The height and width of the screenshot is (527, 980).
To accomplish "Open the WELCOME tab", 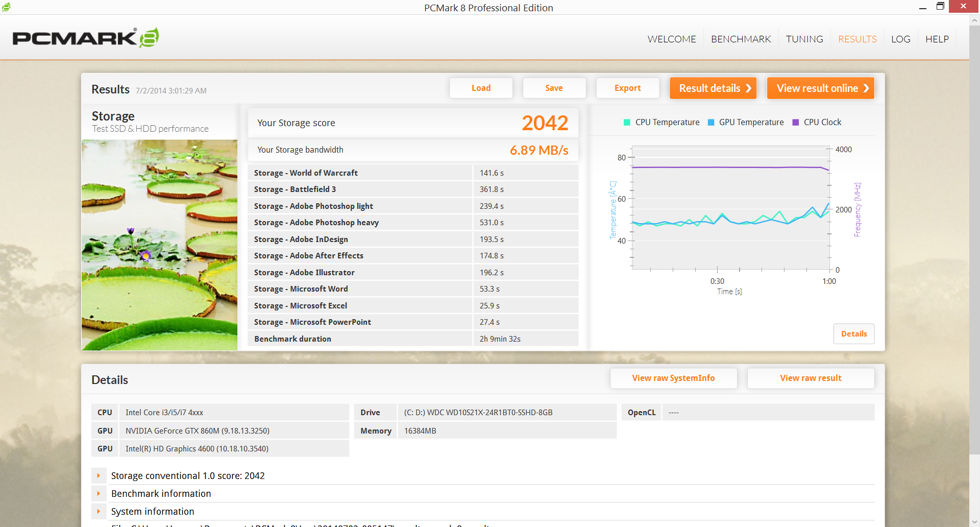I will click(x=672, y=39).
